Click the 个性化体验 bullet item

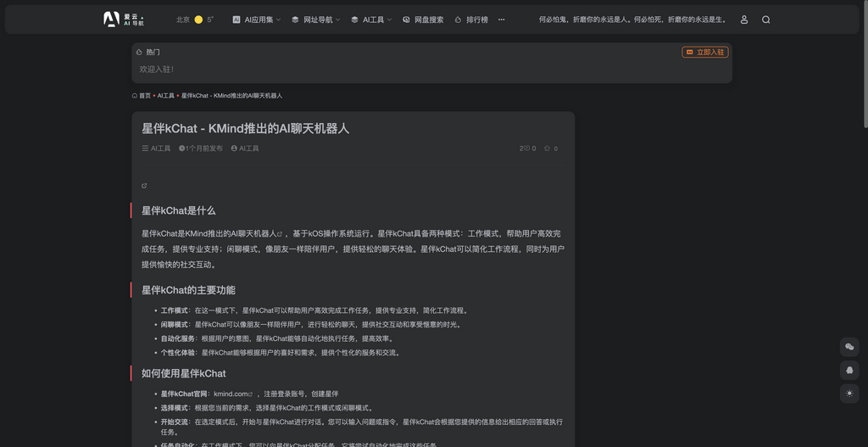click(281, 352)
